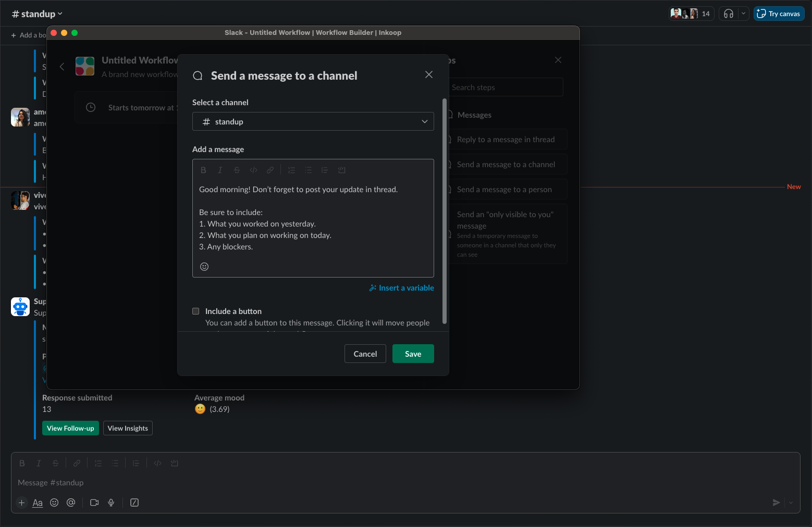Screen dimensions: 812x527
Task: Click into the Add a message text area
Action: (313, 218)
